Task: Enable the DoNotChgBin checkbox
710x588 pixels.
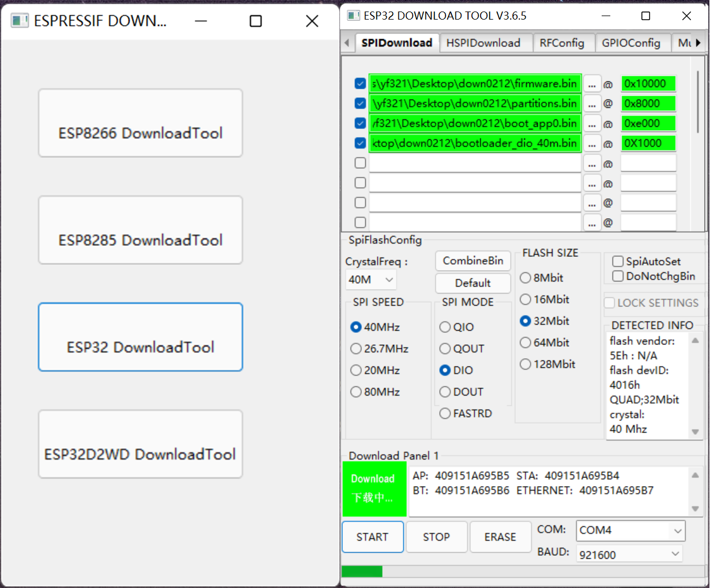Action: [618, 276]
